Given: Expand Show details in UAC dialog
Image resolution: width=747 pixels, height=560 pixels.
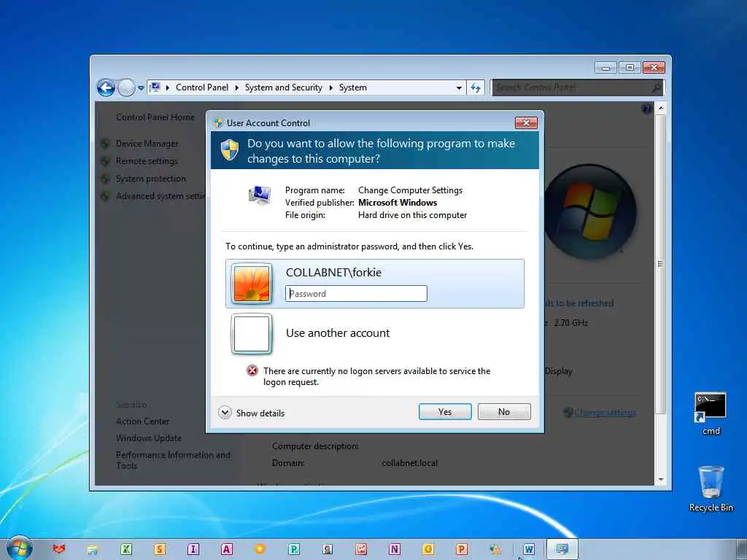Looking at the screenshot, I should click(252, 413).
